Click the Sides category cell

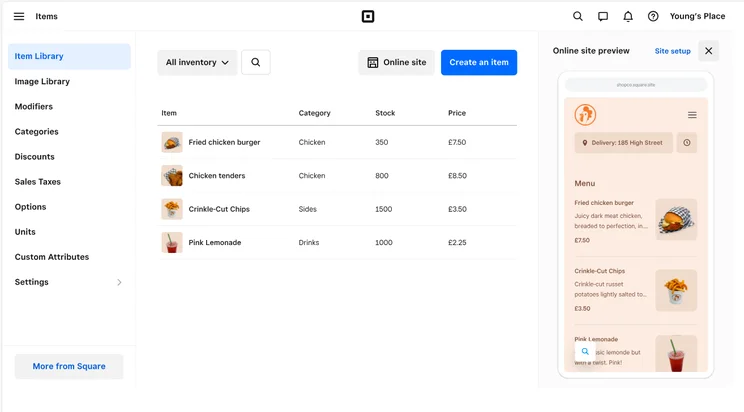[307, 209]
